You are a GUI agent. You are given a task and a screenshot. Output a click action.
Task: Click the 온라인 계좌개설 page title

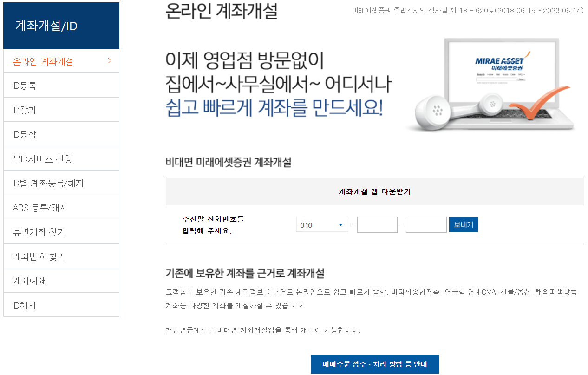(221, 11)
